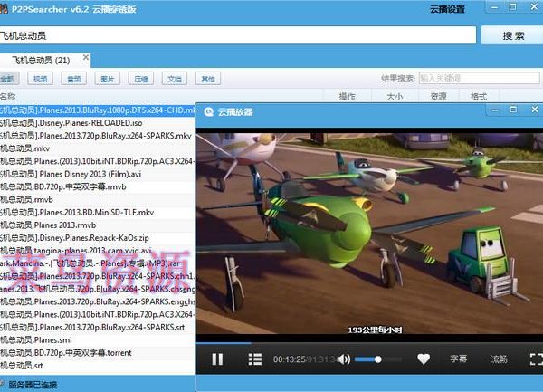Select Planes.2013.BluRay.1080p.DTS.x264-CHD result
Image resolution: width=543 pixels, height=392 pixels.
click(x=98, y=110)
